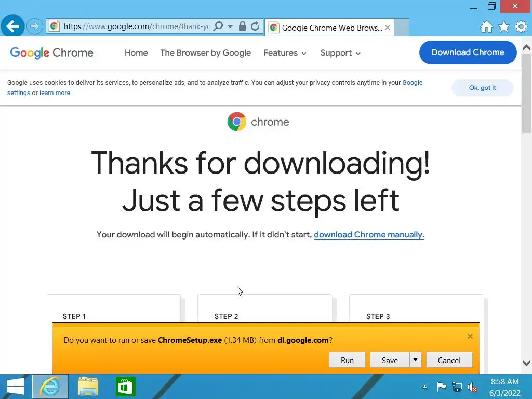Click the search magnifier in address bar
The height and width of the screenshot is (399, 532).
[x=218, y=26]
